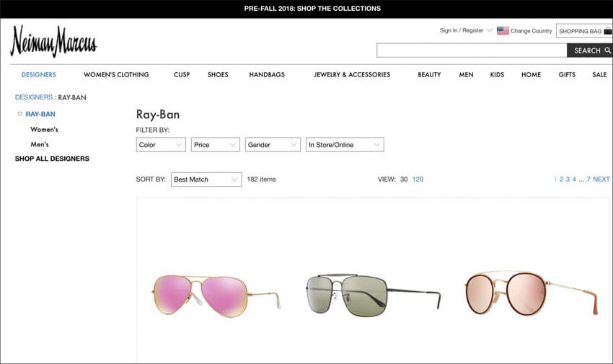The height and width of the screenshot is (364, 613).
Task: View 120 items per page
Action: (x=418, y=179)
